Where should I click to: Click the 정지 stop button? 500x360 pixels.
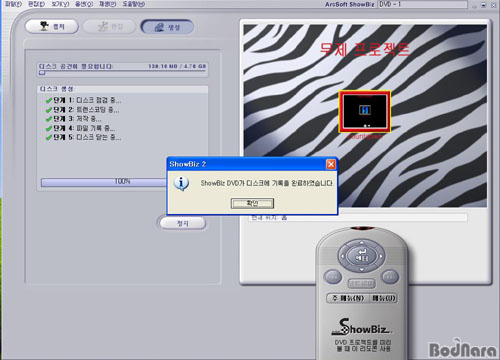coord(182,223)
